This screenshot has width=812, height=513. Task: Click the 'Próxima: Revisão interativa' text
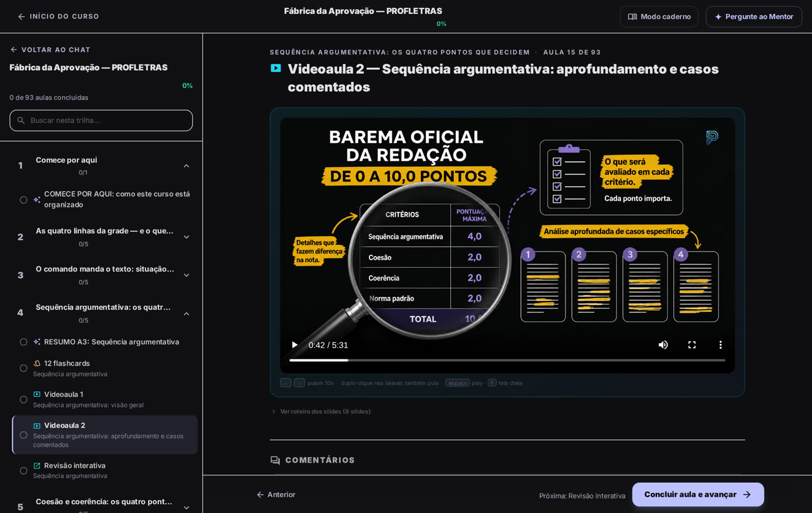coord(582,496)
